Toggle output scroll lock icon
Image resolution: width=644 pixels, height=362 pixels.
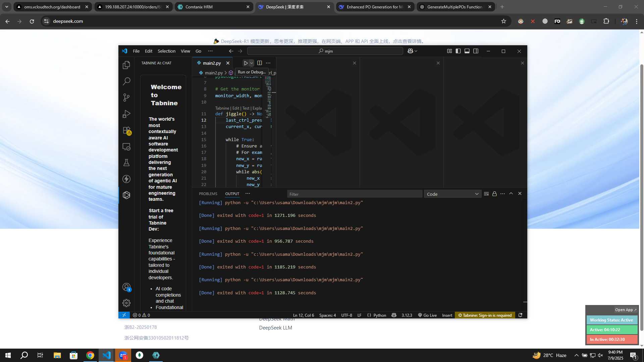click(x=494, y=194)
